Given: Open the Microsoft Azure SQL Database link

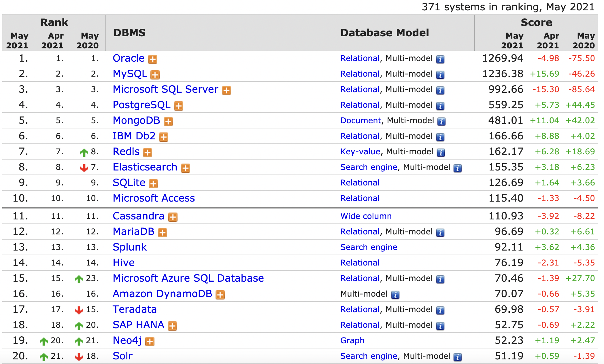Looking at the screenshot, I should coord(188,278).
